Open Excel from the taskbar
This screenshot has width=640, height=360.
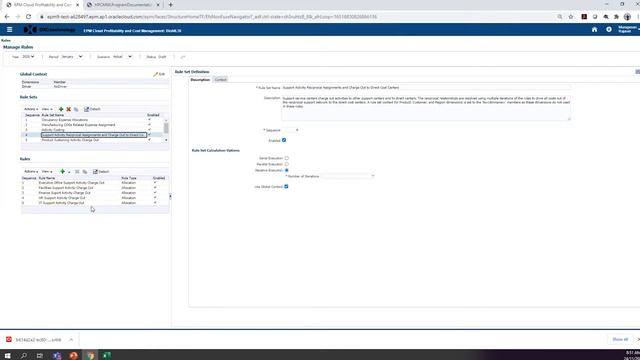pyautogui.click(x=107, y=356)
